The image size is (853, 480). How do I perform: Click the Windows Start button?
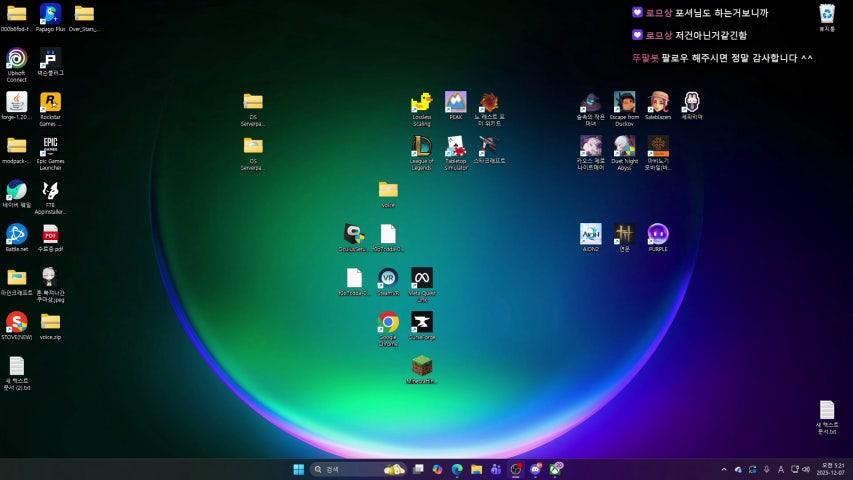point(298,469)
